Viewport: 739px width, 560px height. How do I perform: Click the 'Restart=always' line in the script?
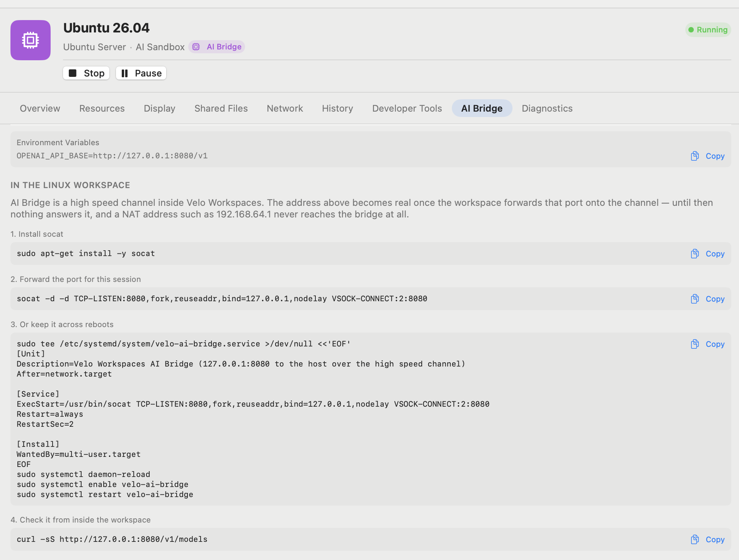(x=50, y=414)
